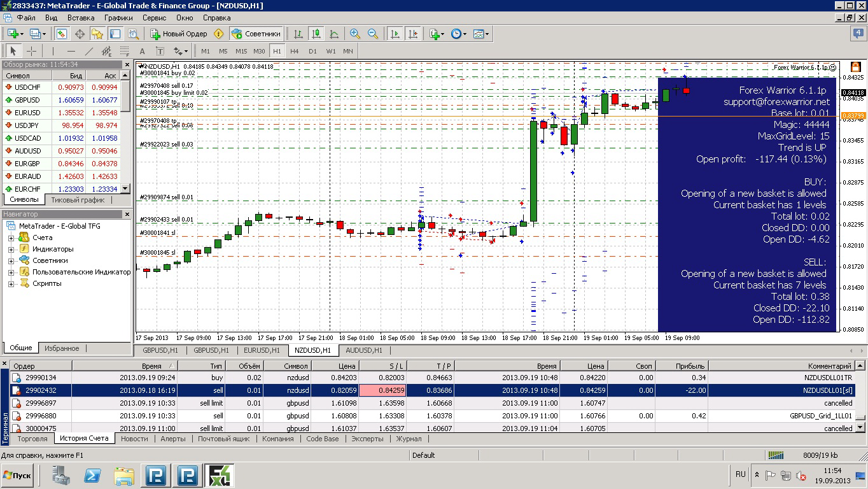Open the Data Window crosshair-circle icon
This screenshot has width=868, height=489.
coord(80,34)
